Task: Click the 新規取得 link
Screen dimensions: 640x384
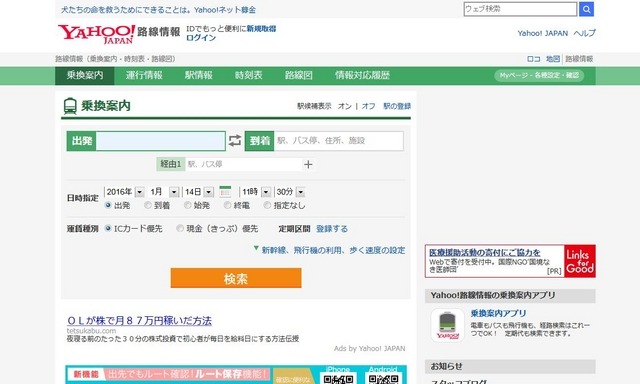Action: (261, 29)
